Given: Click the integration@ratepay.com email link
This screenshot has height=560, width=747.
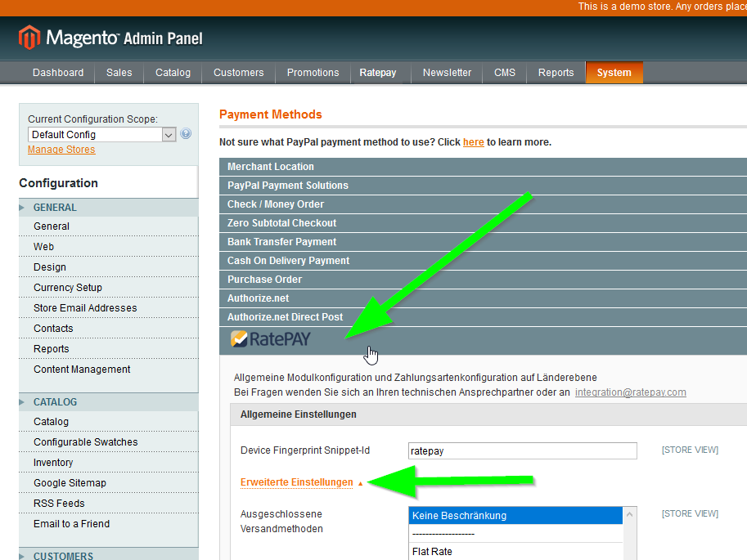Looking at the screenshot, I should pyautogui.click(x=630, y=392).
